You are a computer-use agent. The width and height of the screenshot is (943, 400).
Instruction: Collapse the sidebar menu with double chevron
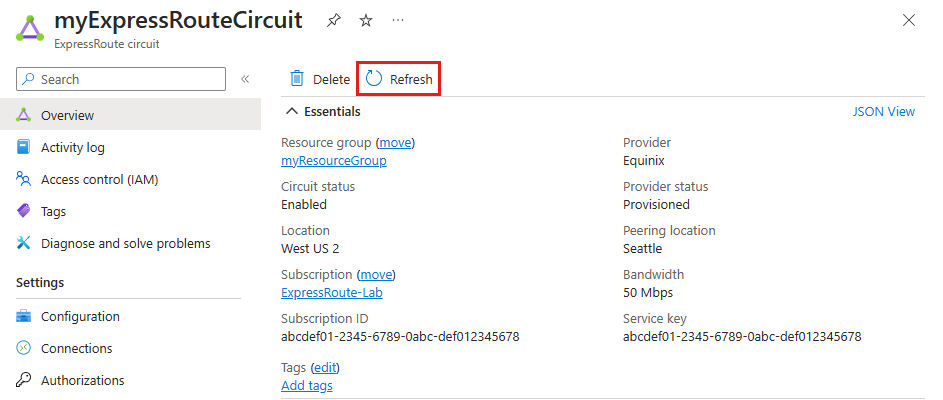[245, 79]
